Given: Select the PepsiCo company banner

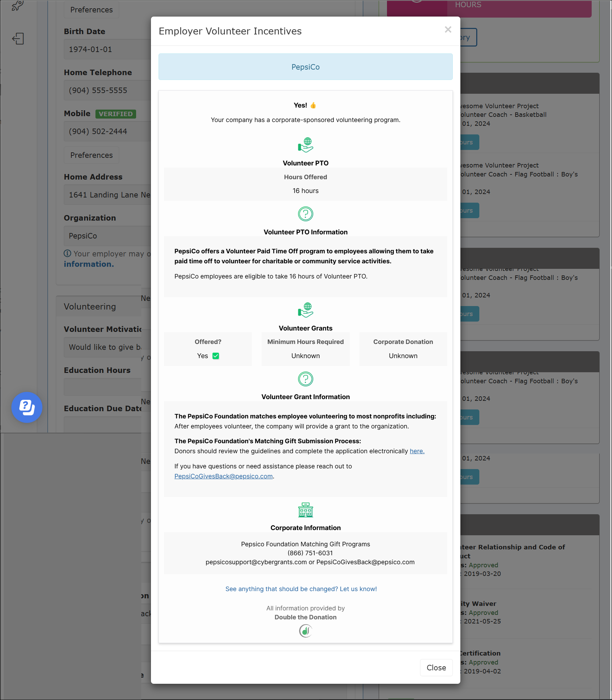Looking at the screenshot, I should click(305, 67).
